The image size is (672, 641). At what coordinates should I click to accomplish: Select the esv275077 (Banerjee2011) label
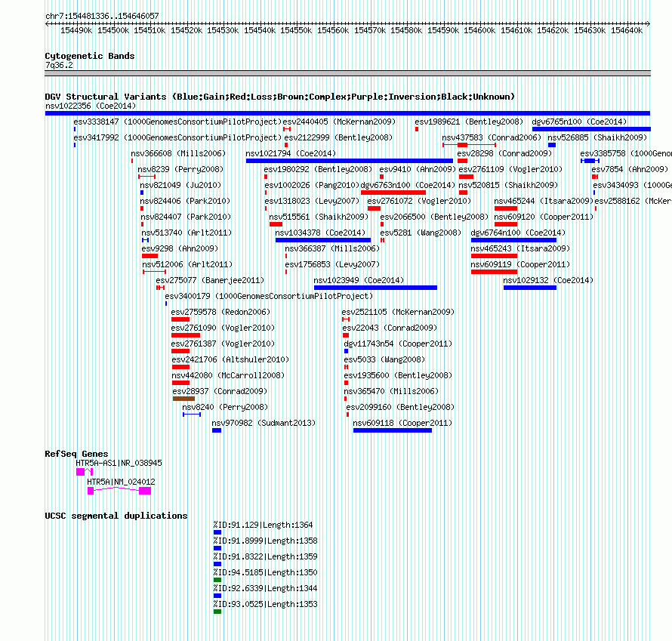[210, 280]
